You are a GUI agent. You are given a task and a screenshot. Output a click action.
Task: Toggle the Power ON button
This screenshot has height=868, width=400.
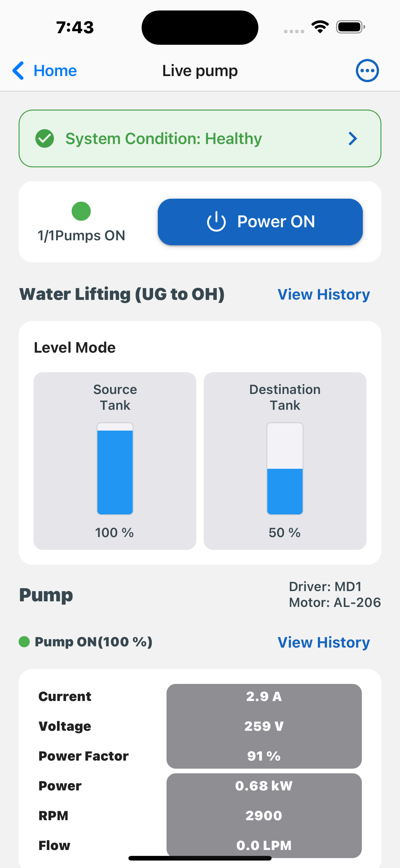coord(260,222)
